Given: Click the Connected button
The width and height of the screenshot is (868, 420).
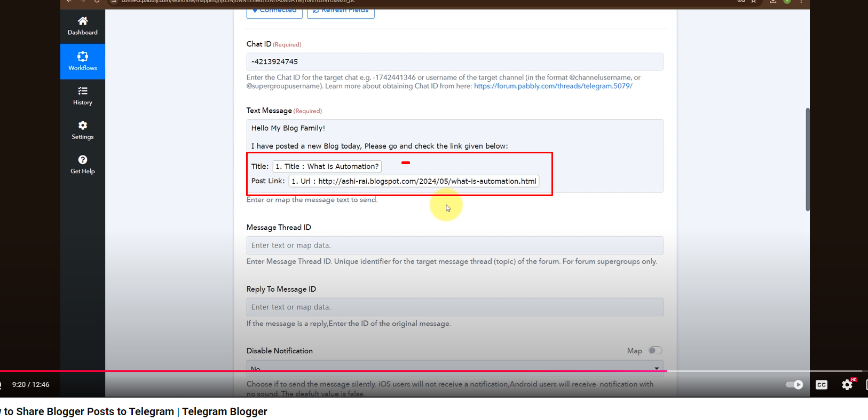Looking at the screenshot, I should point(274,12).
